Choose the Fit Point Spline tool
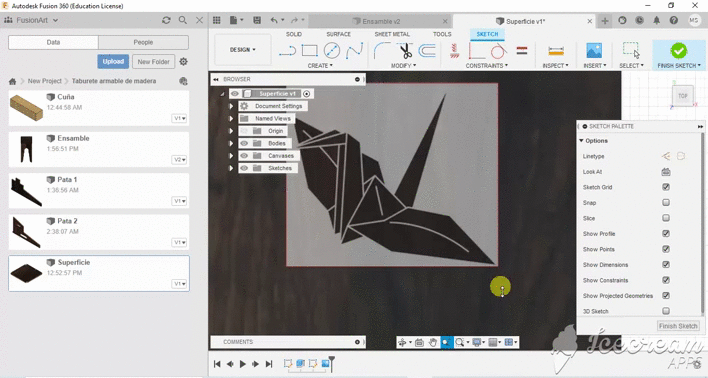Screen dimensions: 708x378 click(x=354, y=51)
